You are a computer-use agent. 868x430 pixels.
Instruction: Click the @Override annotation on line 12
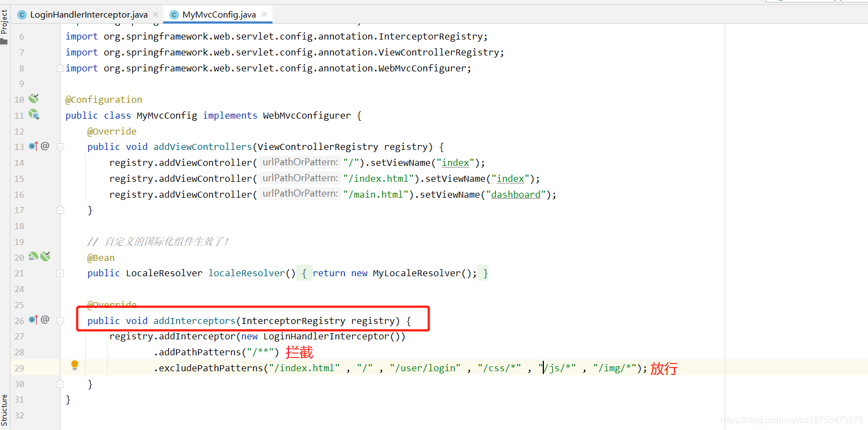(x=112, y=131)
